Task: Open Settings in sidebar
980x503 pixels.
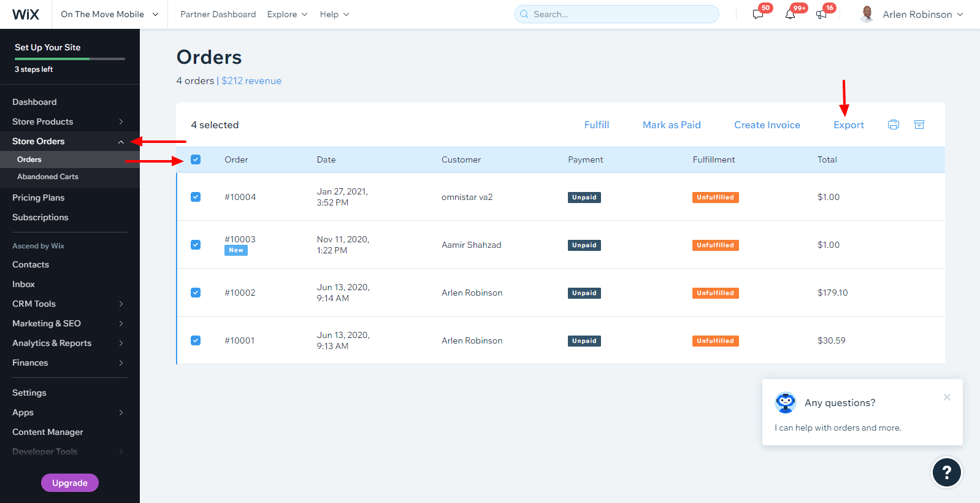Action: point(29,393)
